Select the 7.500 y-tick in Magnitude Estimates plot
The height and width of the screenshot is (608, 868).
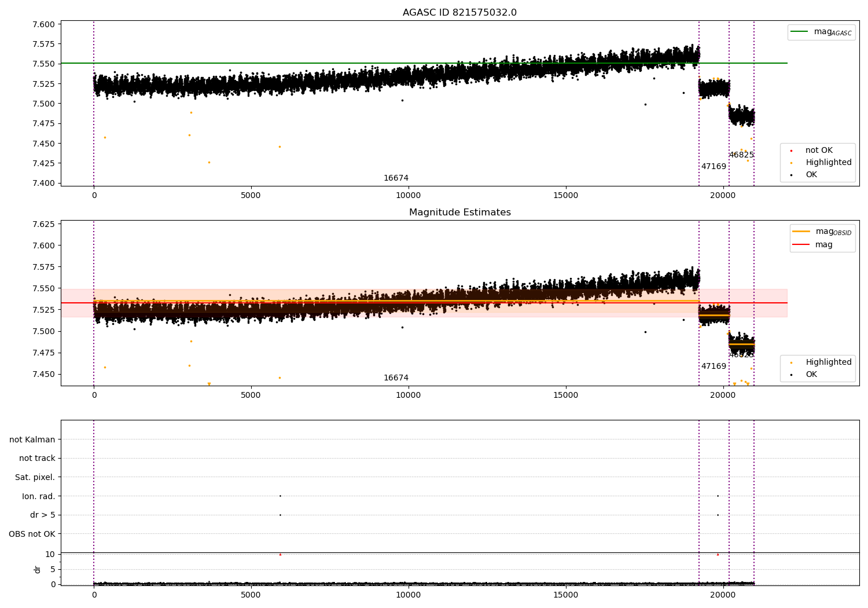coord(44,331)
